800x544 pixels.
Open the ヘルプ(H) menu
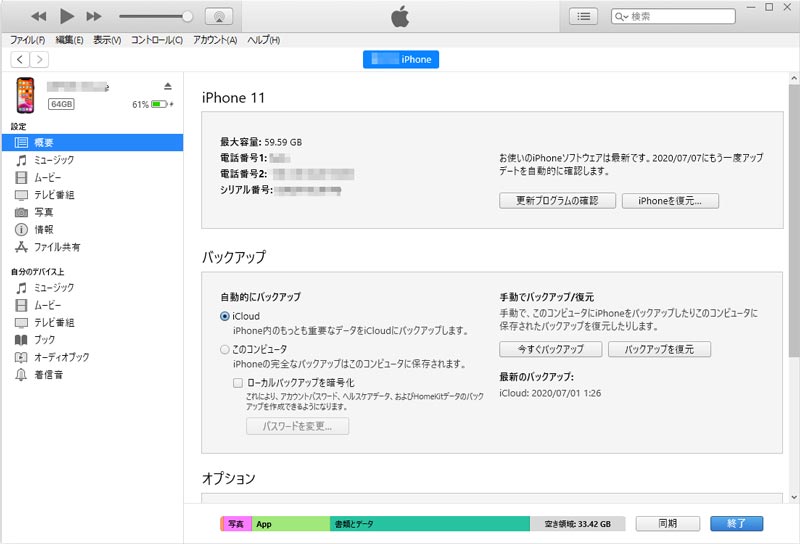[x=263, y=40]
